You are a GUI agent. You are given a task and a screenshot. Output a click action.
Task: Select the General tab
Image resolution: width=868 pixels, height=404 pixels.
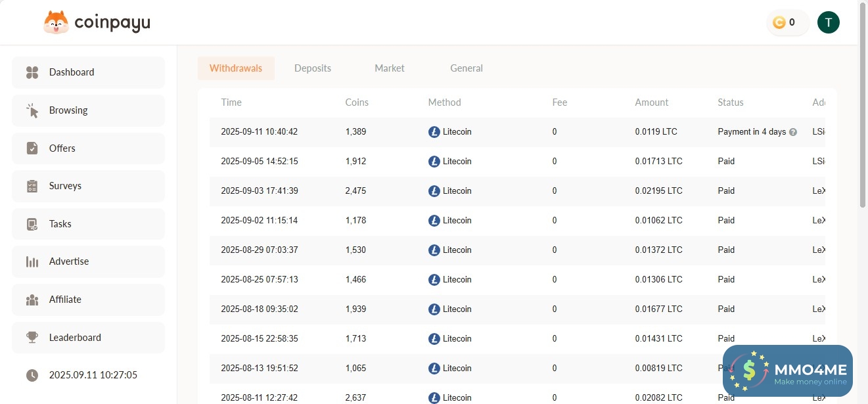coord(467,68)
